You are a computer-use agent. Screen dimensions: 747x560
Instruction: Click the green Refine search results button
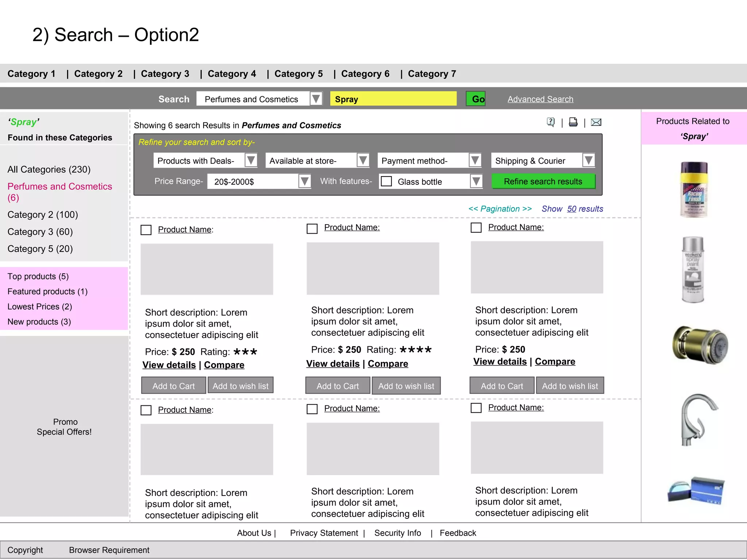(543, 182)
